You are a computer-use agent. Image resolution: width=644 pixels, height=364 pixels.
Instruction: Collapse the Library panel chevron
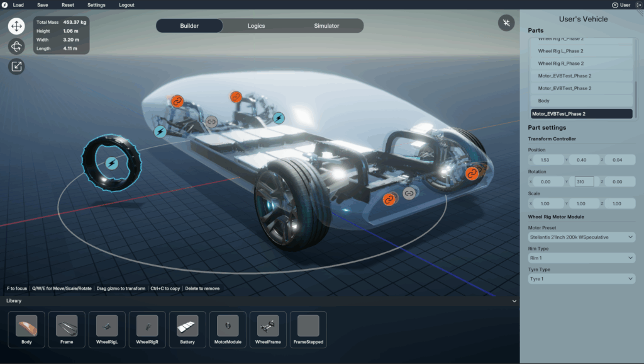tap(513, 301)
